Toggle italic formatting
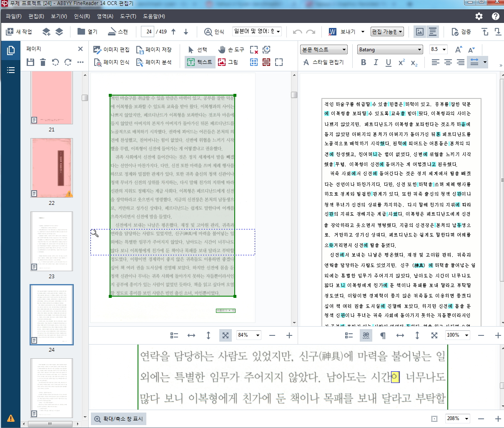The height and width of the screenshot is (428, 504). click(376, 62)
